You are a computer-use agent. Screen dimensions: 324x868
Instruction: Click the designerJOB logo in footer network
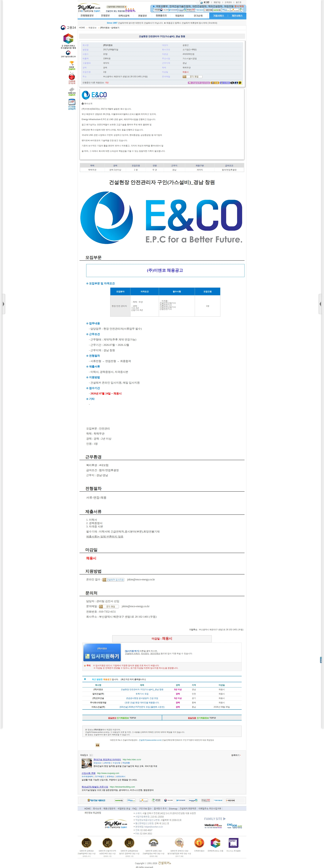[206, 800]
